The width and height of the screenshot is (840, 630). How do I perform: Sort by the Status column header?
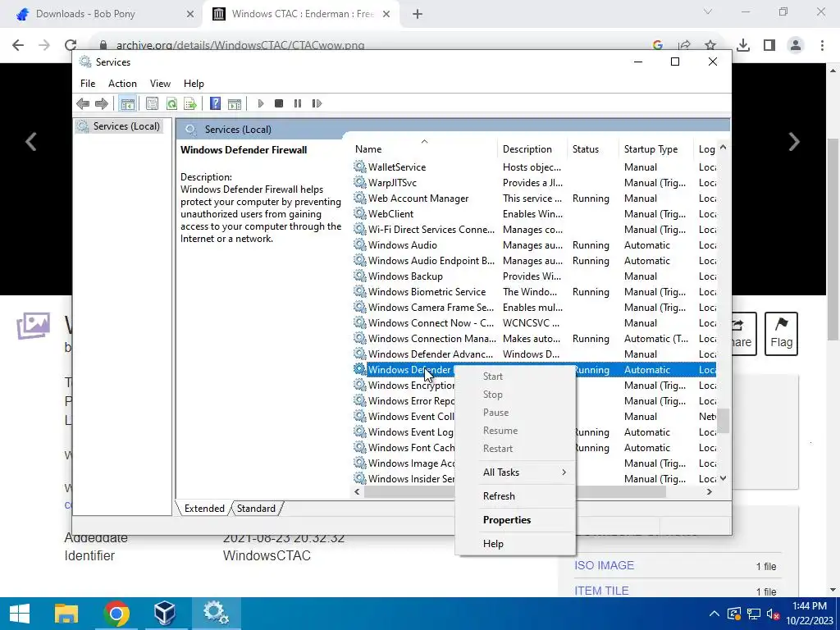pyautogui.click(x=593, y=149)
